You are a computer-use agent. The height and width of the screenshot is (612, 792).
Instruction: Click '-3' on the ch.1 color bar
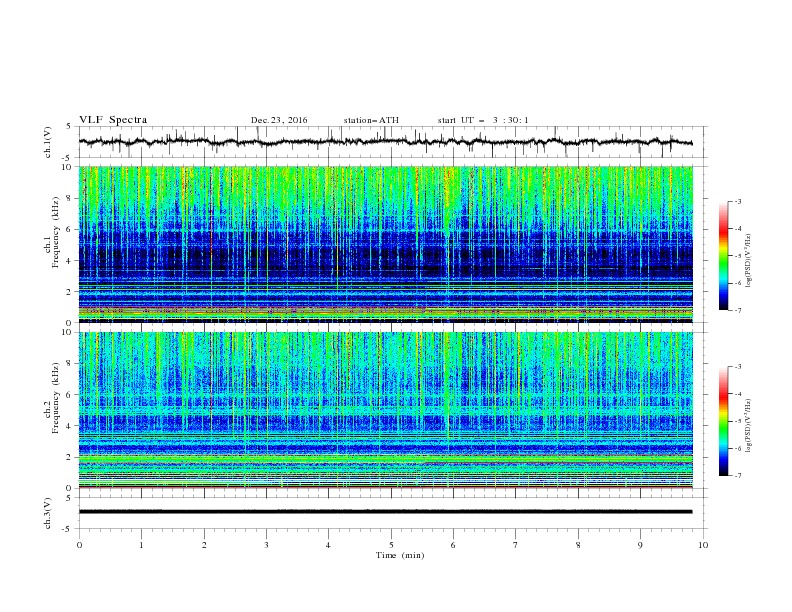737,201
